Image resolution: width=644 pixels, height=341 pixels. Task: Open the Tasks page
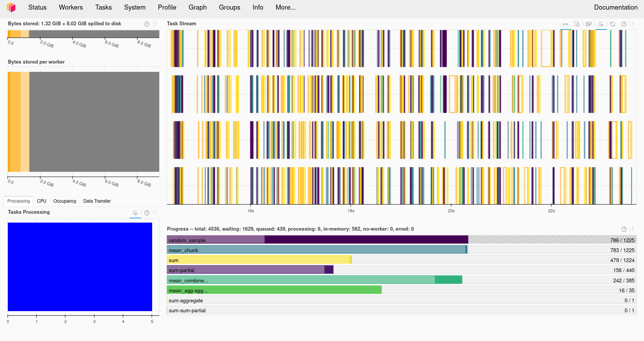point(103,7)
